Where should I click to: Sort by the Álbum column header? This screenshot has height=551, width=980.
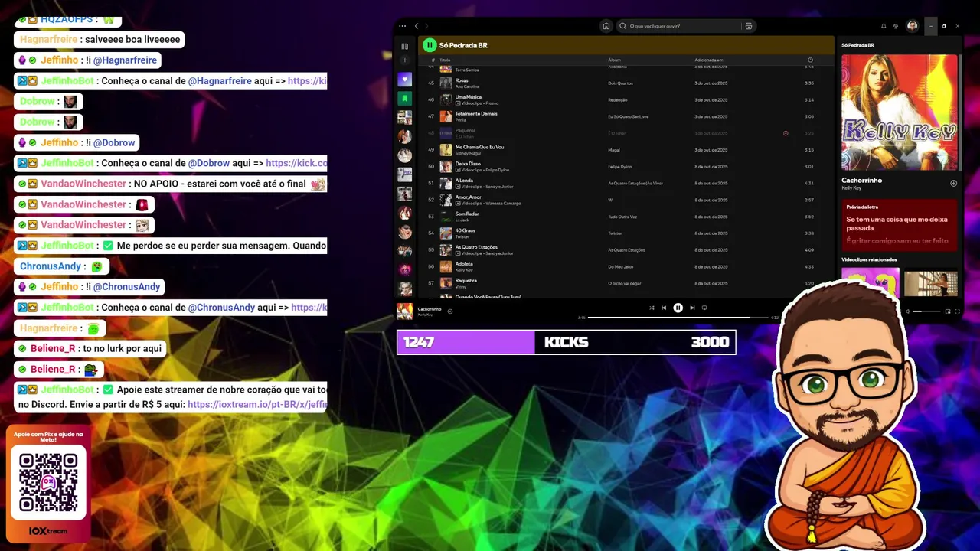pyautogui.click(x=614, y=60)
